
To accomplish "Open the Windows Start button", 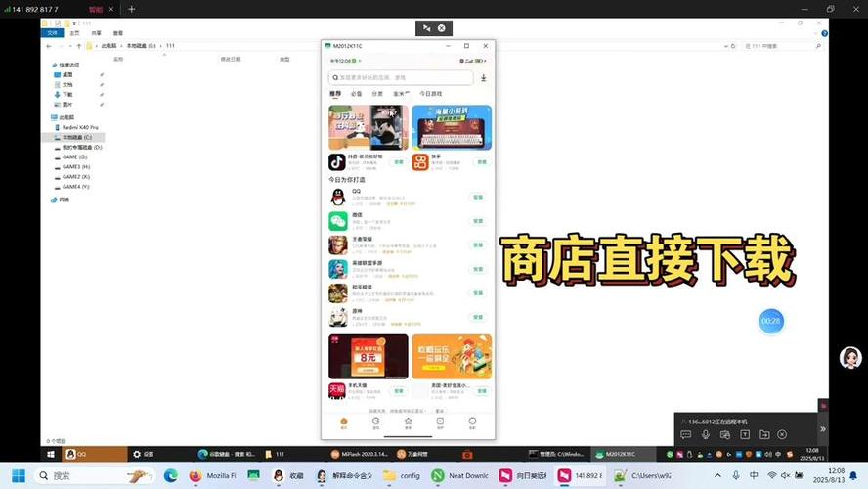I will tap(19, 475).
